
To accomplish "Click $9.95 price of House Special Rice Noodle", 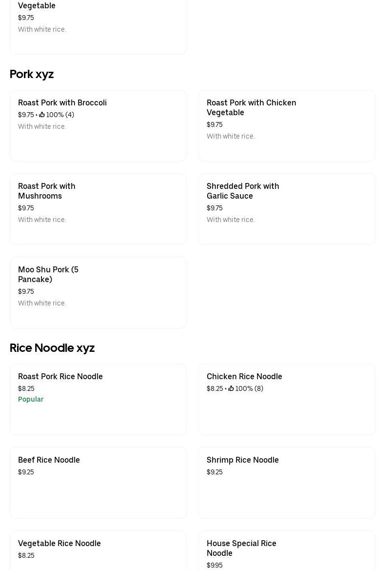I will pos(215,565).
